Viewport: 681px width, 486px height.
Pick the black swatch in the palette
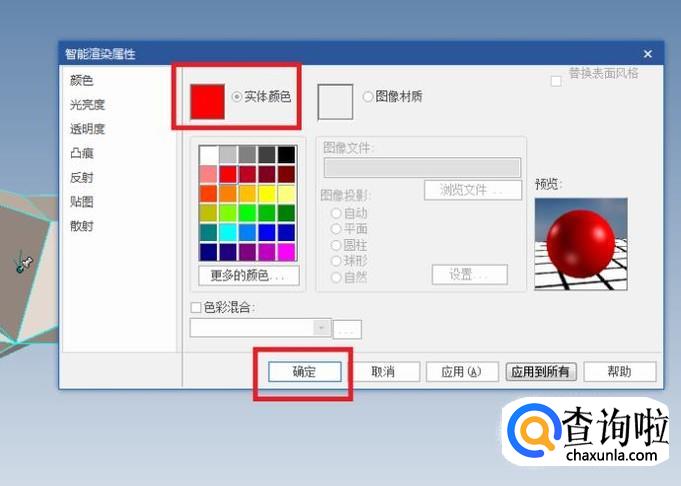pyautogui.click(x=287, y=155)
